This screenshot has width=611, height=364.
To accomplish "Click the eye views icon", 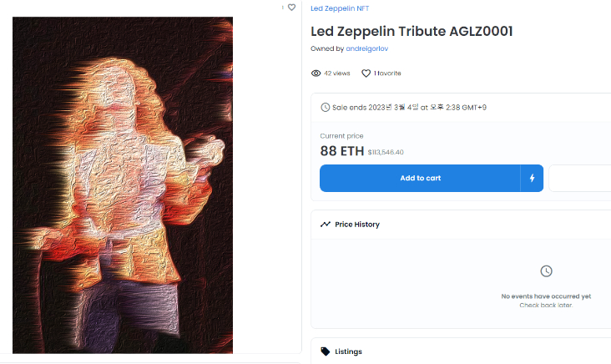I will [316, 73].
